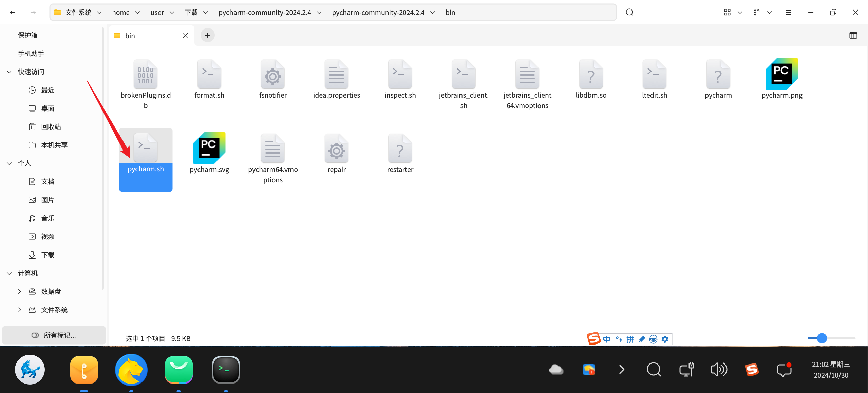Image resolution: width=868 pixels, height=393 pixels.
Task: Click Sogou input settings gear
Action: [x=665, y=339]
